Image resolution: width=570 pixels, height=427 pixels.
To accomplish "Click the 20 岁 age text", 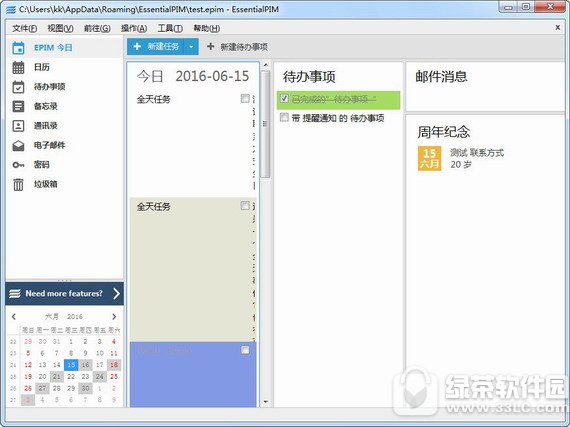I will (461, 165).
